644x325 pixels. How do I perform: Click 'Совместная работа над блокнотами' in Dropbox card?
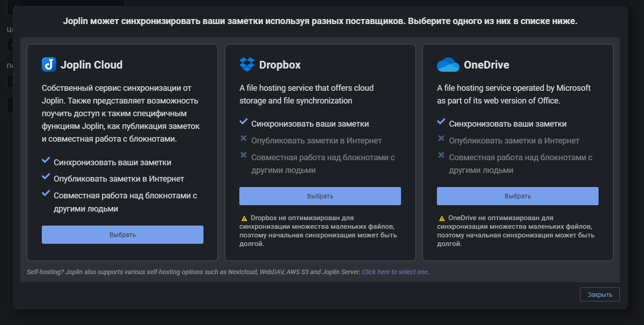pyautogui.click(x=323, y=164)
